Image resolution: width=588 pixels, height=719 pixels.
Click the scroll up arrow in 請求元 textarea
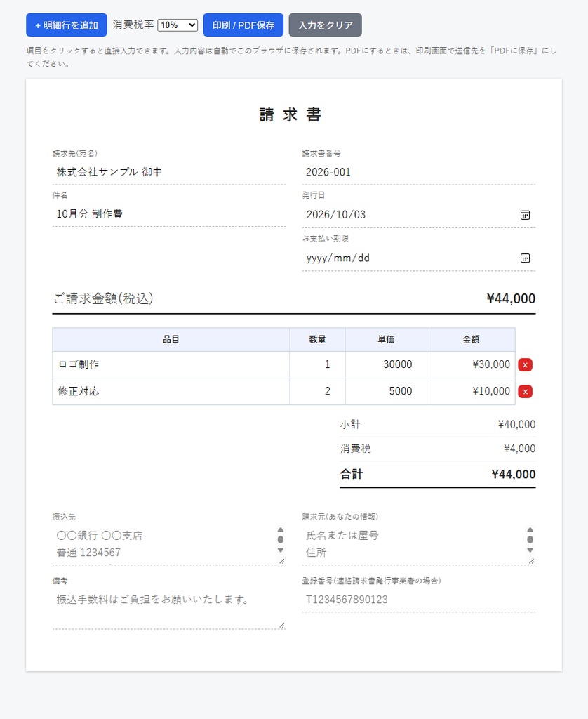coord(530,529)
